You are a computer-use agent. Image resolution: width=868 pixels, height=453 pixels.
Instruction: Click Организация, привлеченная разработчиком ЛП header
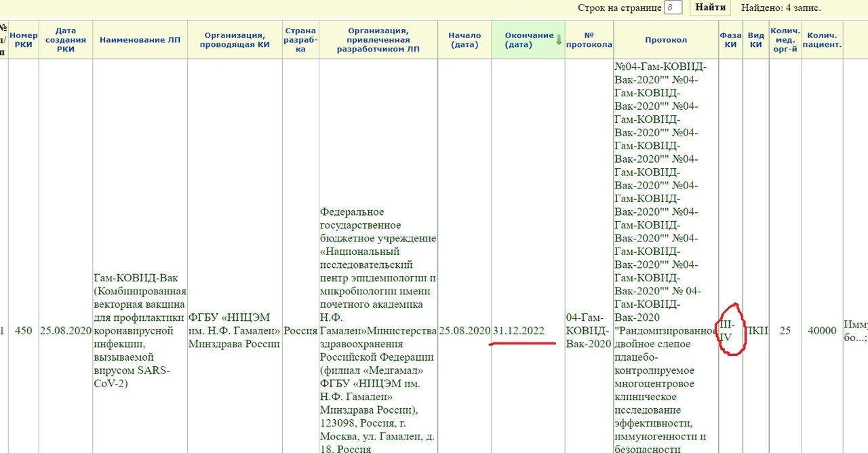(378, 40)
